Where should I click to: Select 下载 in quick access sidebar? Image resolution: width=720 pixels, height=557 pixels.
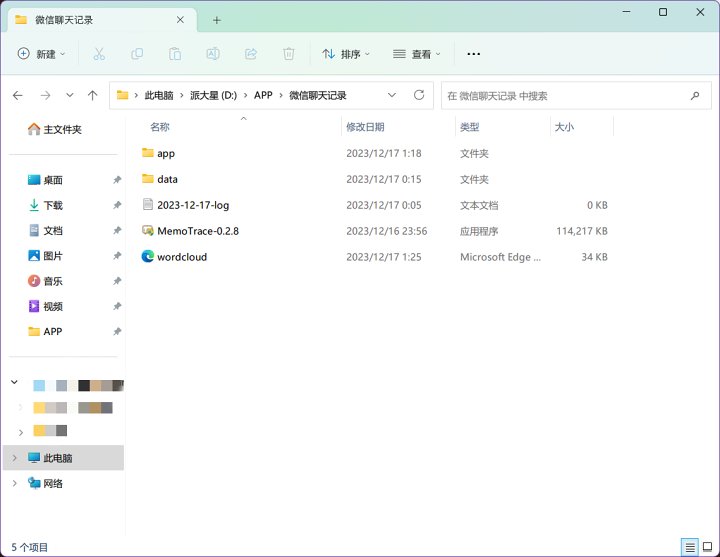(x=53, y=205)
